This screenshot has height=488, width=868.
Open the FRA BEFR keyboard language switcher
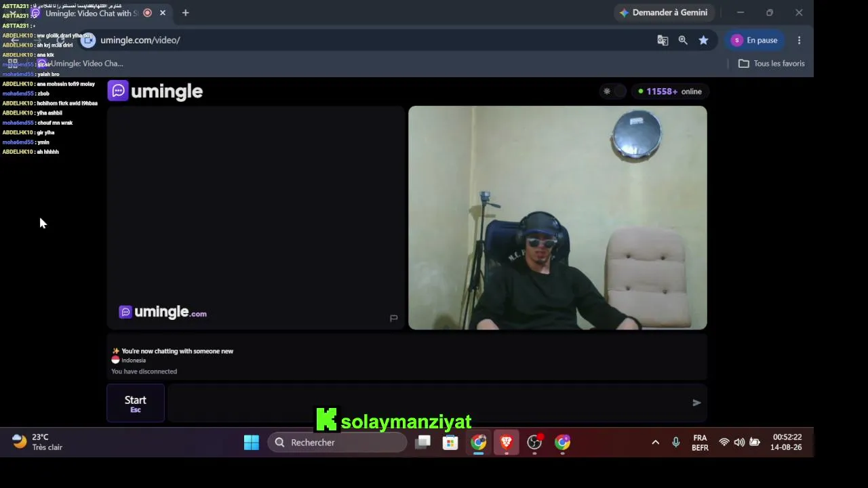click(x=700, y=443)
